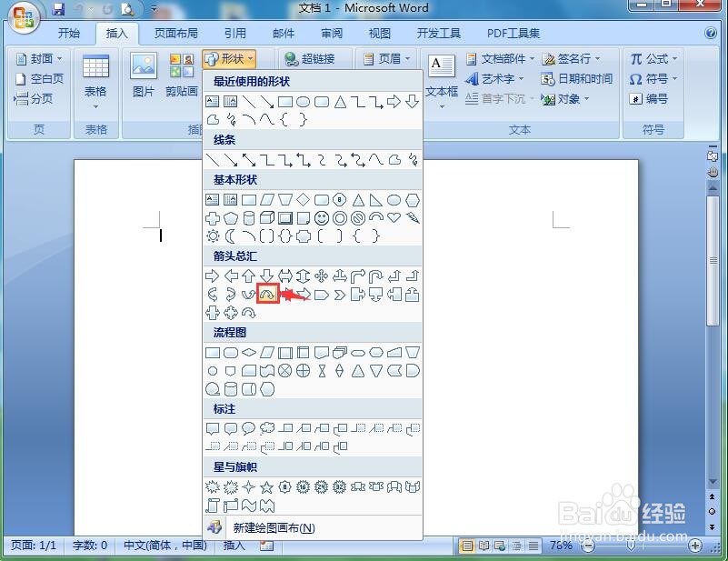
Task: Switch to Review (审阅) tab
Action: (x=332, y=33)
